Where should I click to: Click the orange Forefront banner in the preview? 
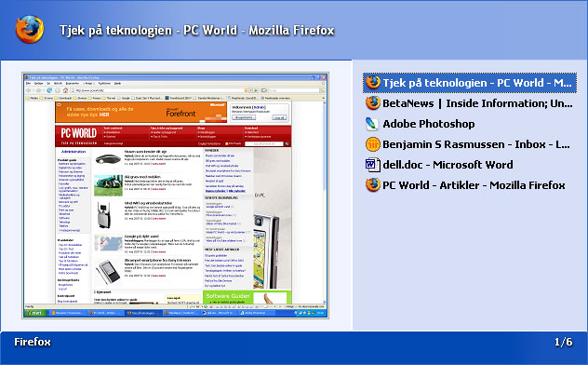tap(141, 112)
